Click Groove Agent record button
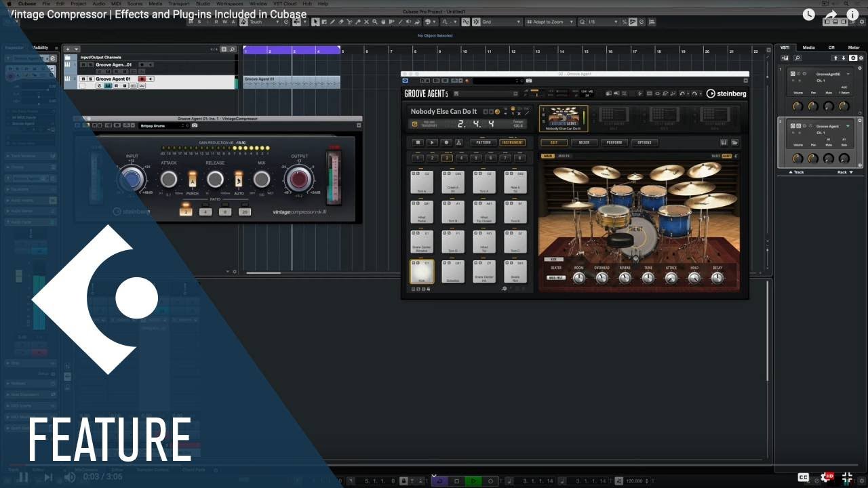868x488 pixels. [446, 142]
